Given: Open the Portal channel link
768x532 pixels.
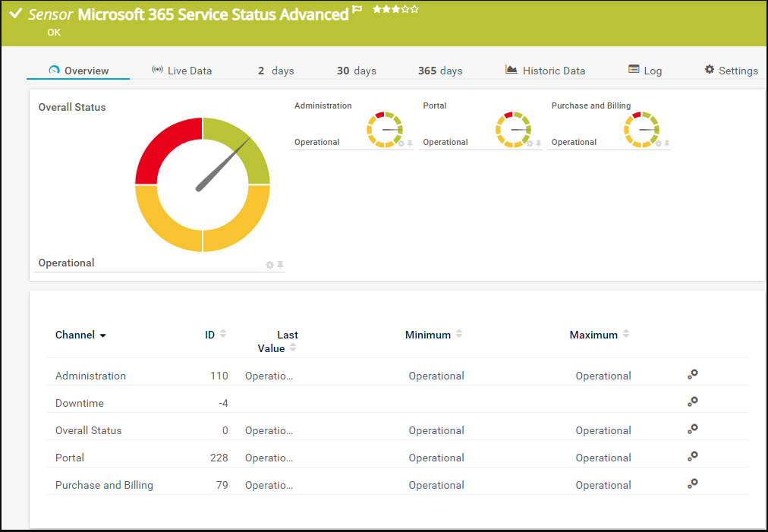Looking at the screenshot, I should [69, 457].
